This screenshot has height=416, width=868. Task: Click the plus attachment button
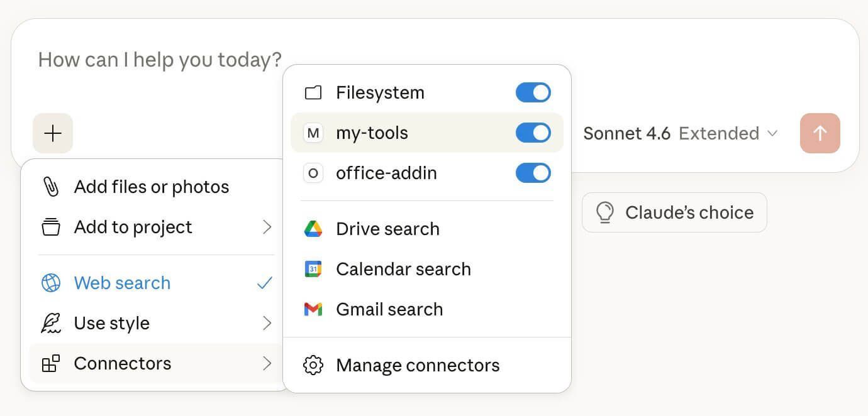[x=53, y=133]
